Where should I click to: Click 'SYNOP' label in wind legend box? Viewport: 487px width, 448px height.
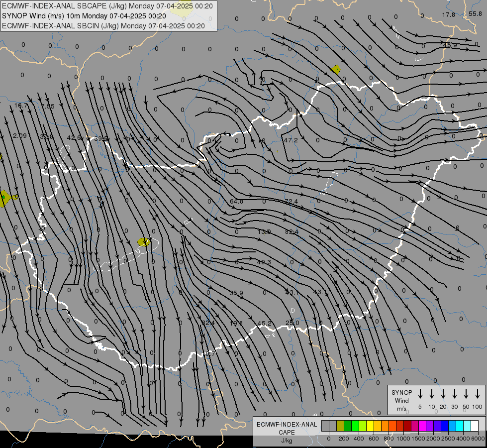pos(401,392)
